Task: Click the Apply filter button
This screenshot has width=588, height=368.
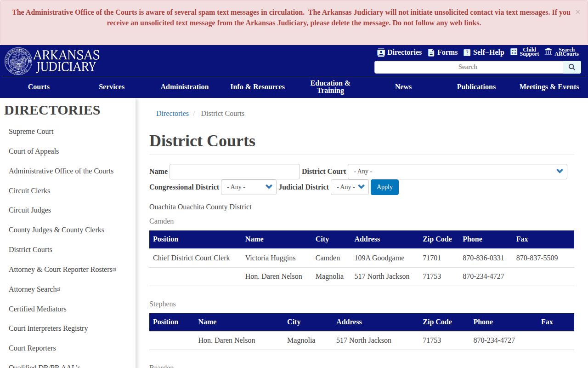Action: pyautogui.click(x=384, y=187)
